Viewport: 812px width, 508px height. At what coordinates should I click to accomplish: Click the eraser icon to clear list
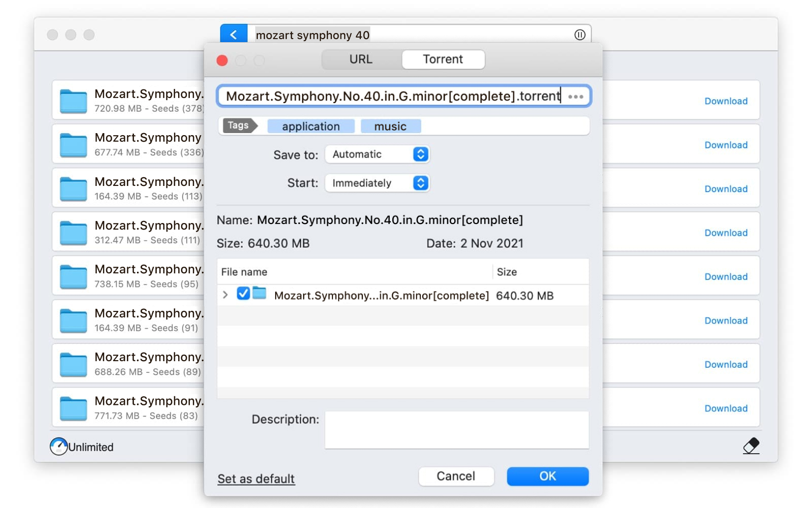751,446
